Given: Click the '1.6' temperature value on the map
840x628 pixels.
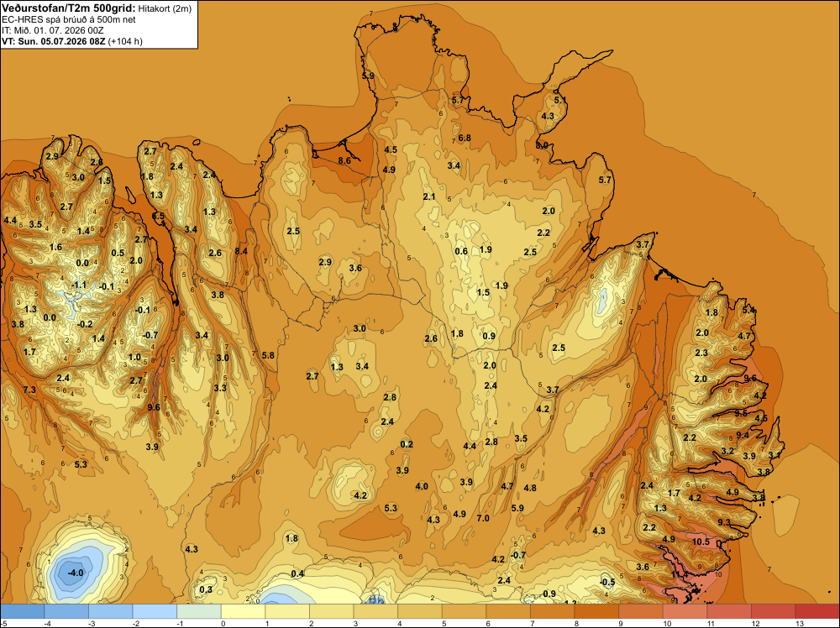Looking at the screenshot, I should point(55,248).
